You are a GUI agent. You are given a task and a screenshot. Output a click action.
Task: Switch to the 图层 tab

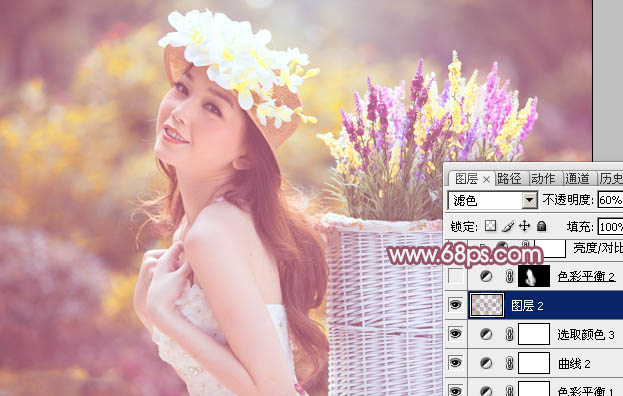pyautogui.click(x=466, y=179)
